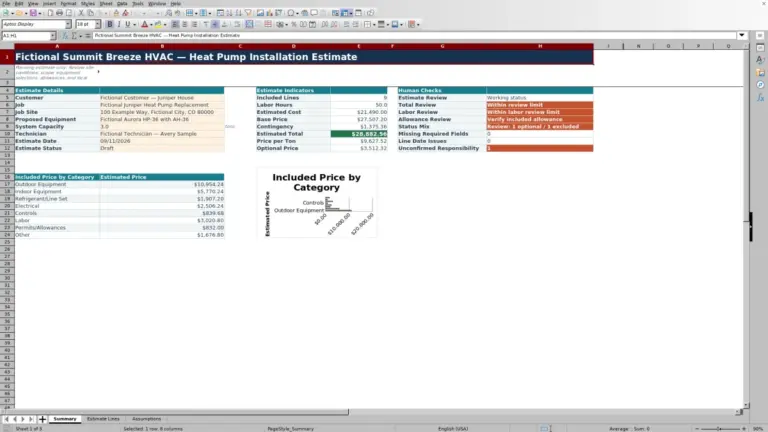Toggle Wrap Text button
Image resolution: width=768 pixels, height=432 pixels.
pyautogui.click(x=237, y=24)
